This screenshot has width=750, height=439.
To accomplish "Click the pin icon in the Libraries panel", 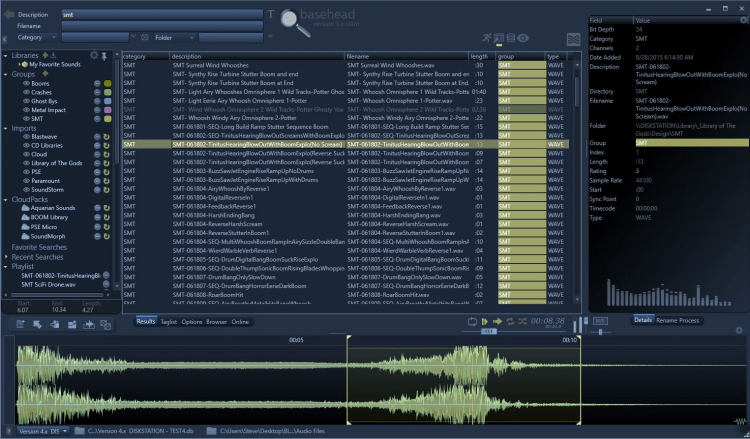I will 104,54.
